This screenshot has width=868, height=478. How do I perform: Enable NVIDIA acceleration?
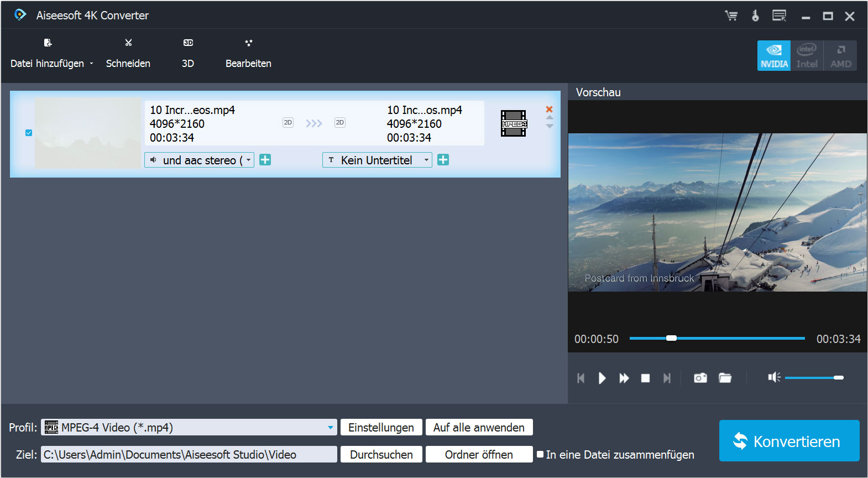point(774,55)
